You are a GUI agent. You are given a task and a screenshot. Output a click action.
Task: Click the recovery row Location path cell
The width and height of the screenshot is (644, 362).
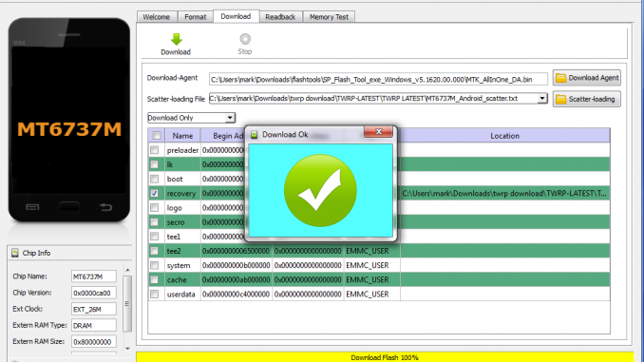tap(504, 193)
